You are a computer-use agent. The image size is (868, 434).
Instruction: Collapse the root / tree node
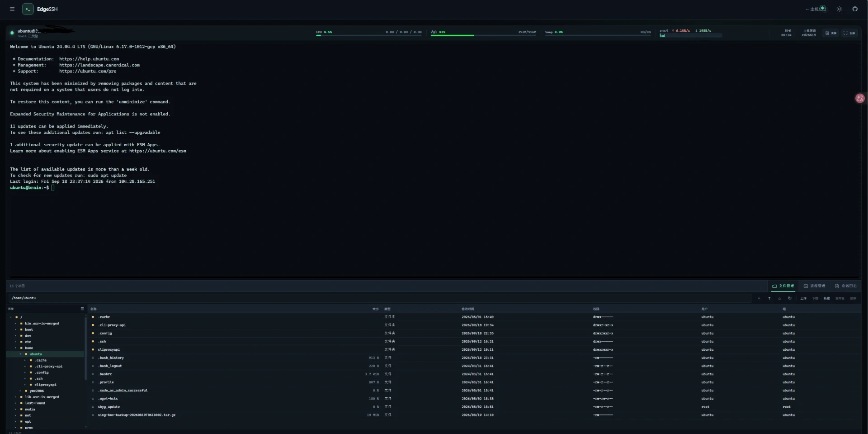(11, 317)
